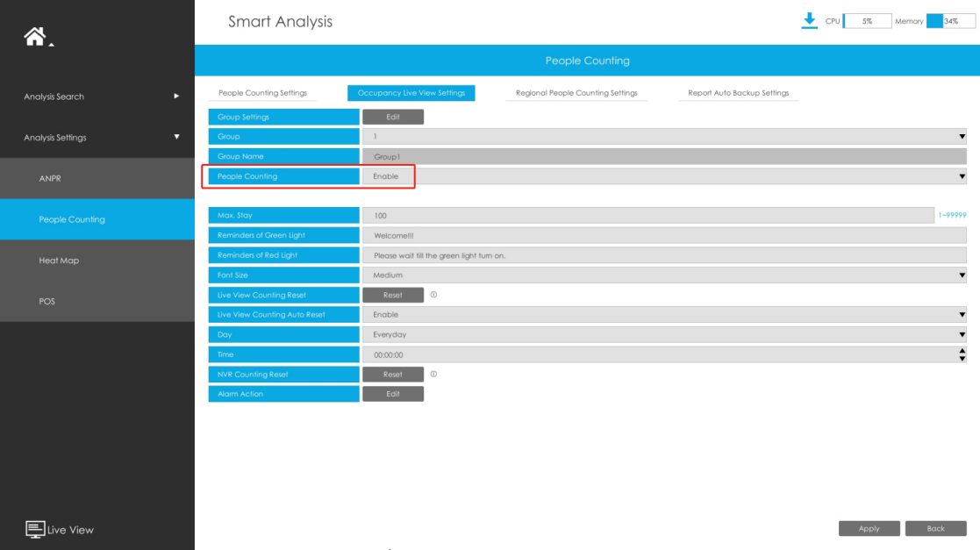Click the Back button
Viewport: 980px width, 550px height.
(x=935, y=528)
